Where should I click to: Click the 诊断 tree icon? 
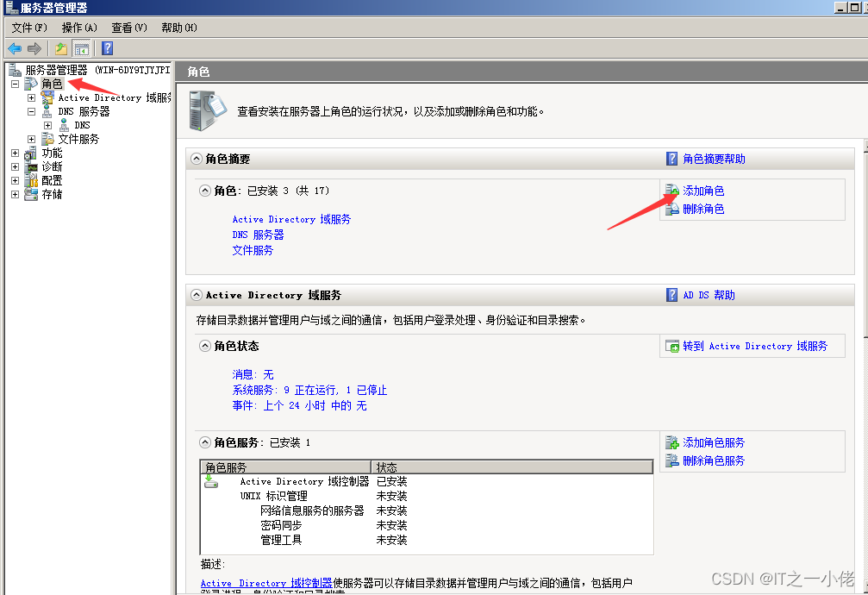32,166
